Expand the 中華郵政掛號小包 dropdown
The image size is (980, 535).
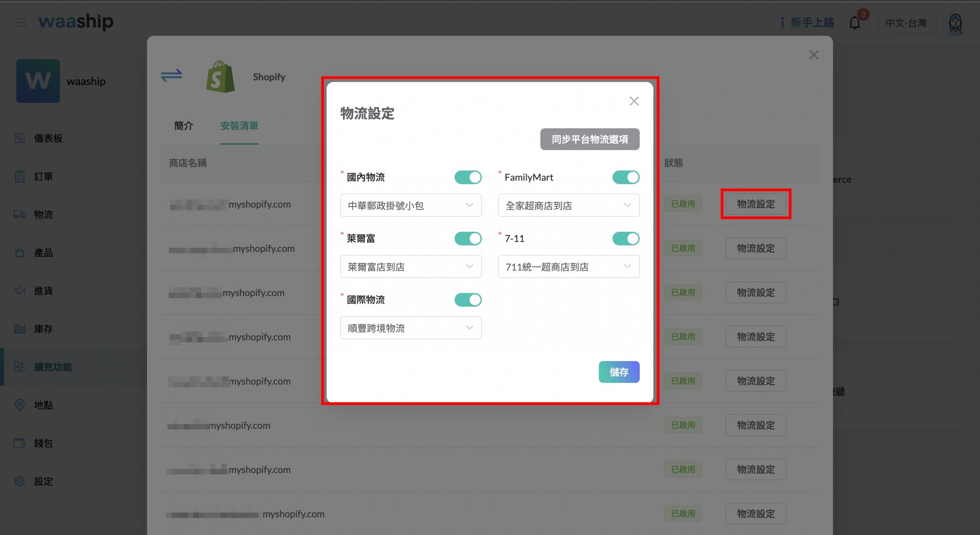click(x=410, y=205)
